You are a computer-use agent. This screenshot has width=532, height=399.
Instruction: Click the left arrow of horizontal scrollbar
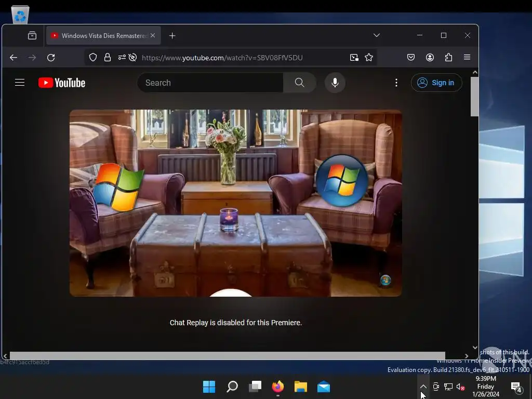point(5,356)
